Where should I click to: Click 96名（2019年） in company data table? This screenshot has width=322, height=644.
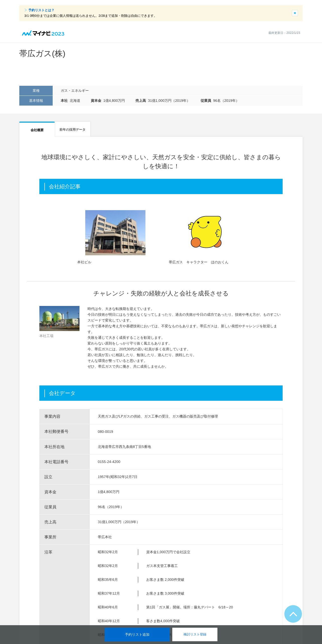(111, 507)
